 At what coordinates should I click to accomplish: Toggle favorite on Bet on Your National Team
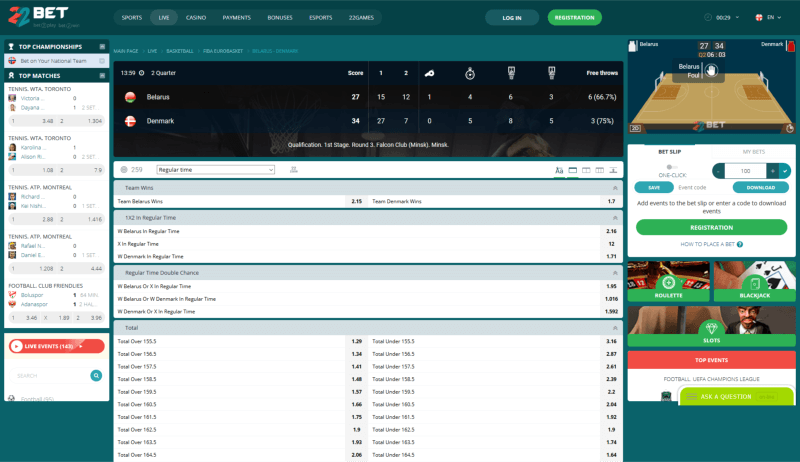[102, 61]
